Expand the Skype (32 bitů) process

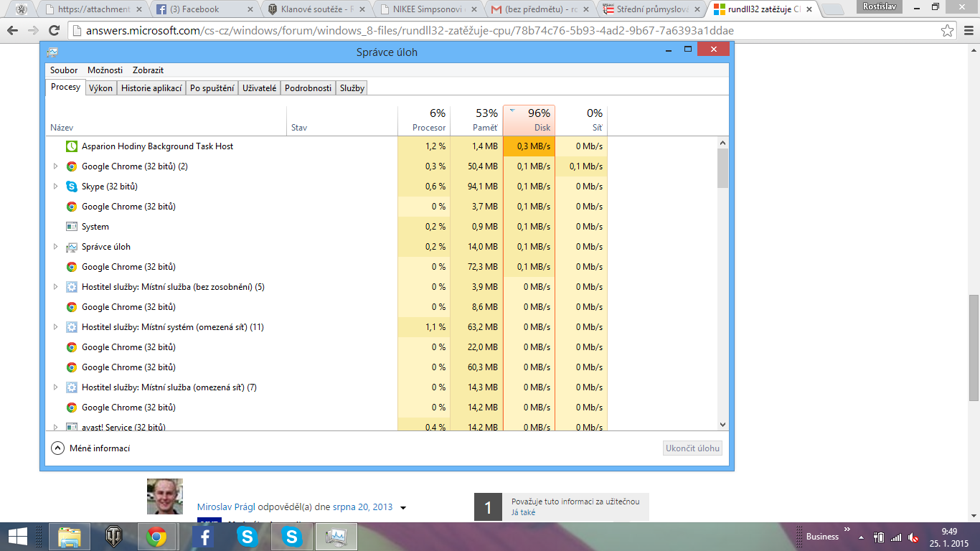pyautogui.click(x=56, y=187)
